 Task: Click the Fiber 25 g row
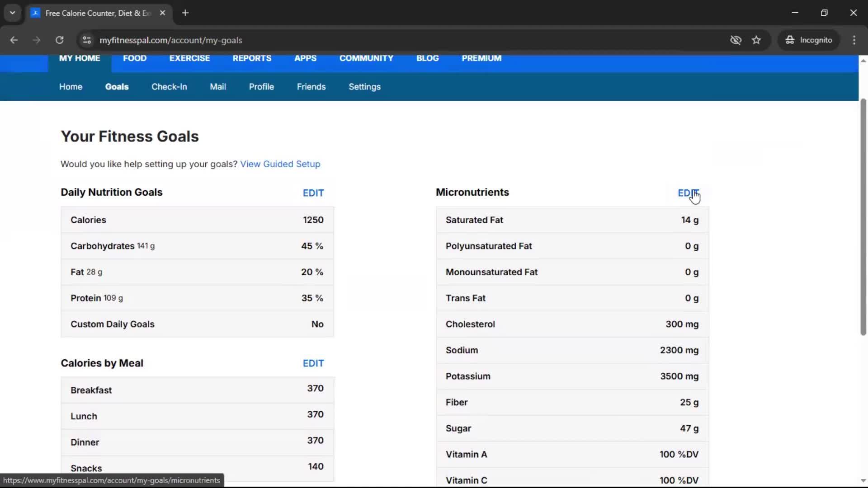pyautogui.click(x=572, y=402)
